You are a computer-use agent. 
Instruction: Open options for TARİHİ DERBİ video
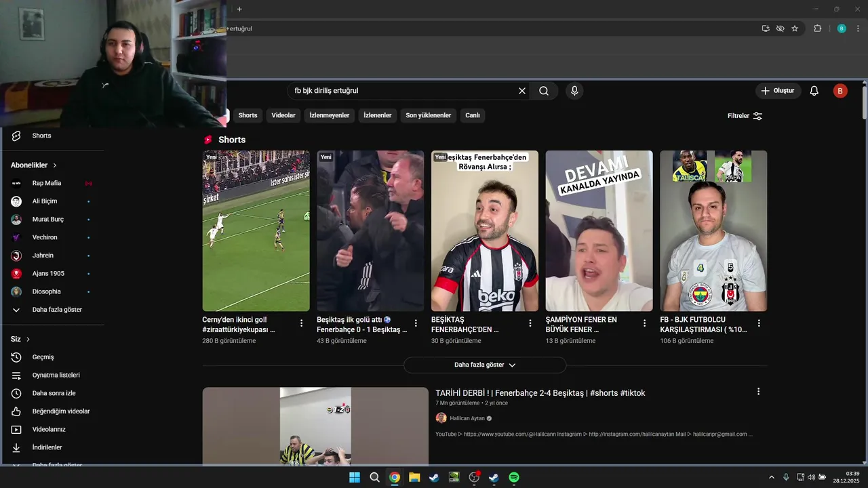pos(758,392)
